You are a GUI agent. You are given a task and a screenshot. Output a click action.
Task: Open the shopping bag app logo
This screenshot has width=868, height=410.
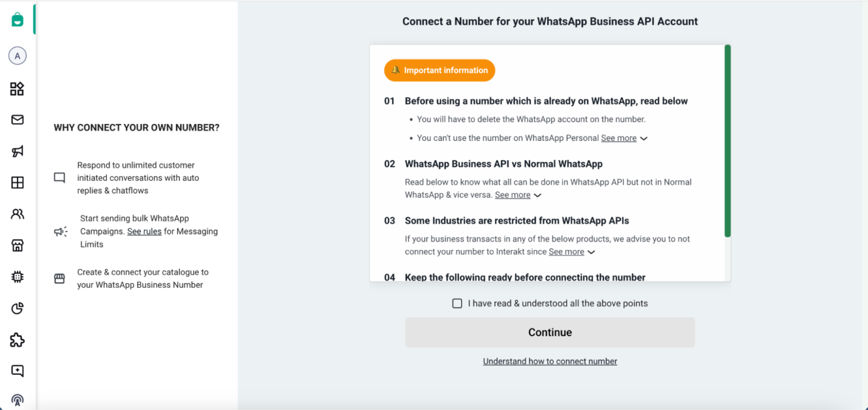pyautogui.click(x=17, y=19)
